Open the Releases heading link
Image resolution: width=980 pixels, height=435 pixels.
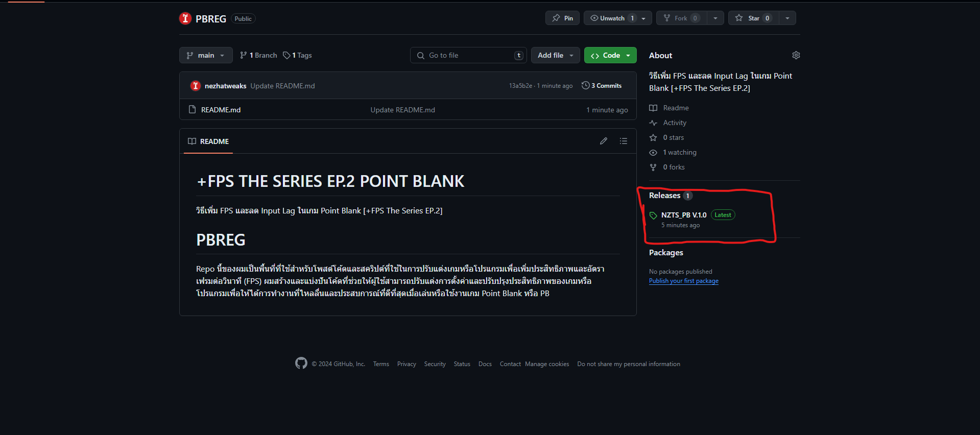coord(671,196)
